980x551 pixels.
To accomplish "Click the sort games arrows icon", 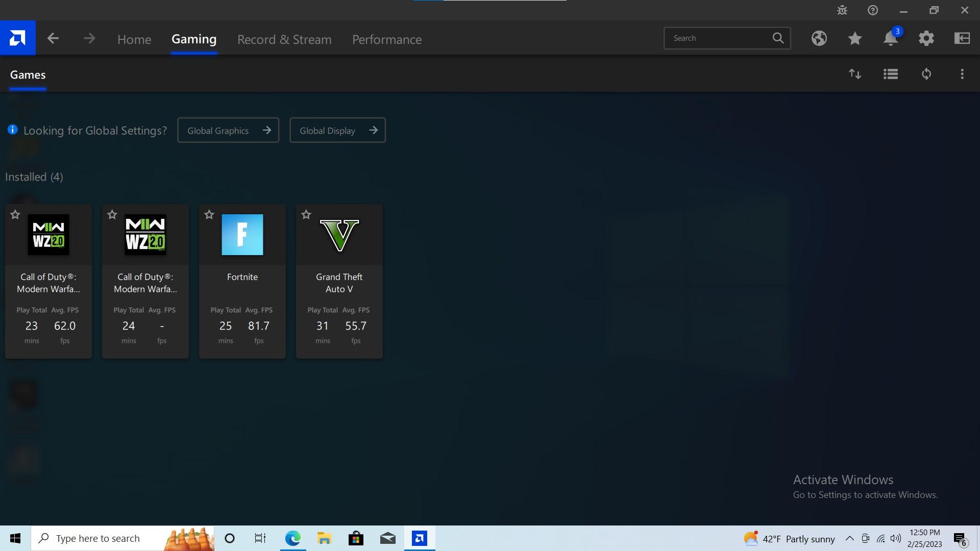I will (x=855, y=74).
